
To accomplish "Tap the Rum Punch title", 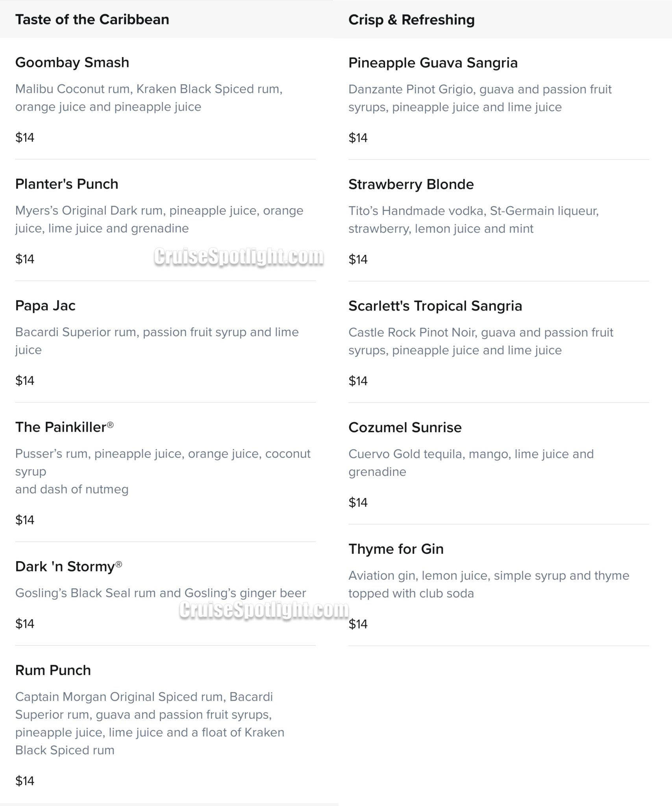I will [x=53, y=670].
